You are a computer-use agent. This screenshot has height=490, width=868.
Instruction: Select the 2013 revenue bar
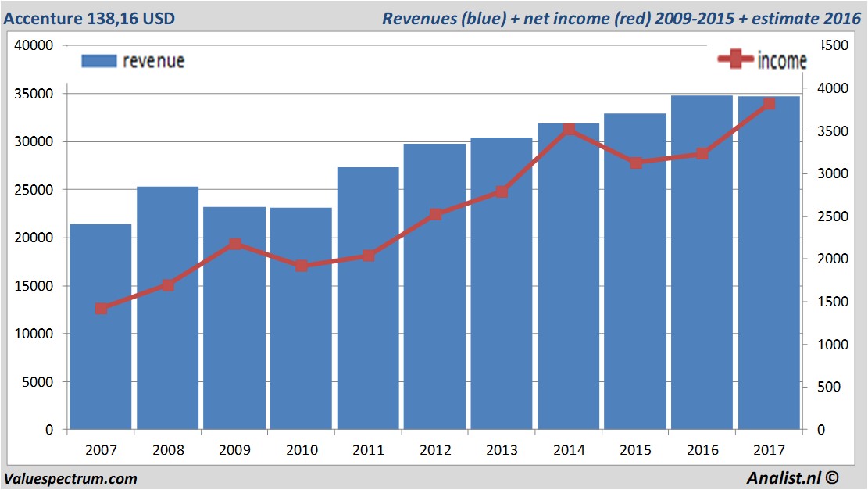point(502,283)
